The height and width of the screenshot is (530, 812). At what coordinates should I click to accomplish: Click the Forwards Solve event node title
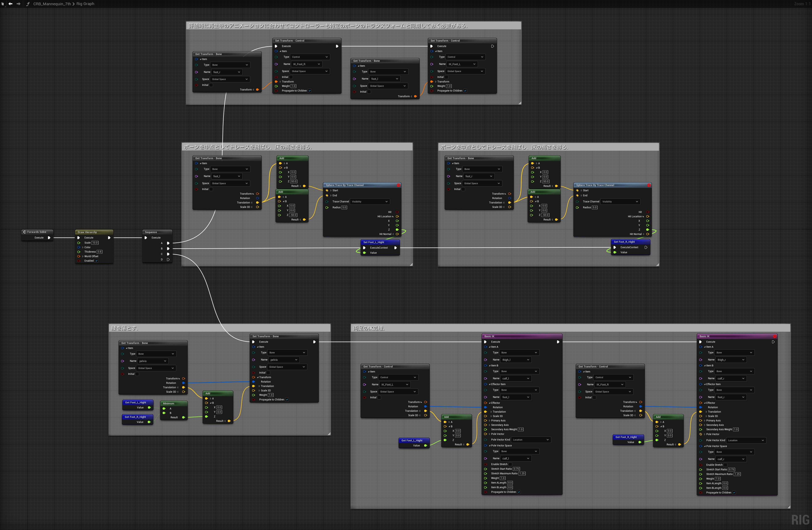37,232
